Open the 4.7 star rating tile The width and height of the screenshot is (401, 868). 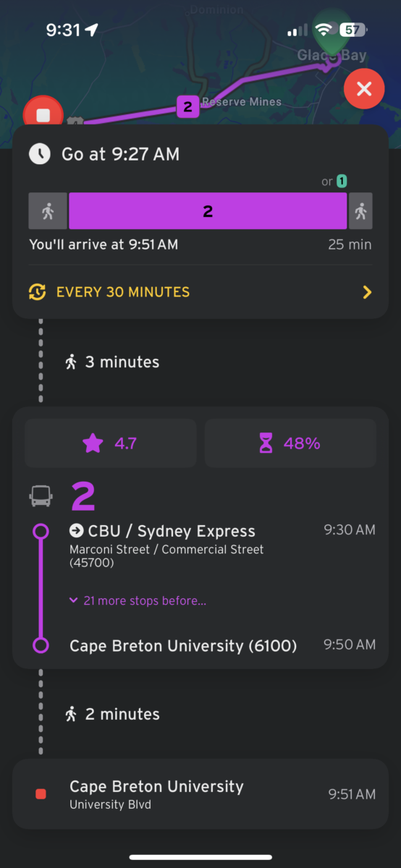[111, 443]
